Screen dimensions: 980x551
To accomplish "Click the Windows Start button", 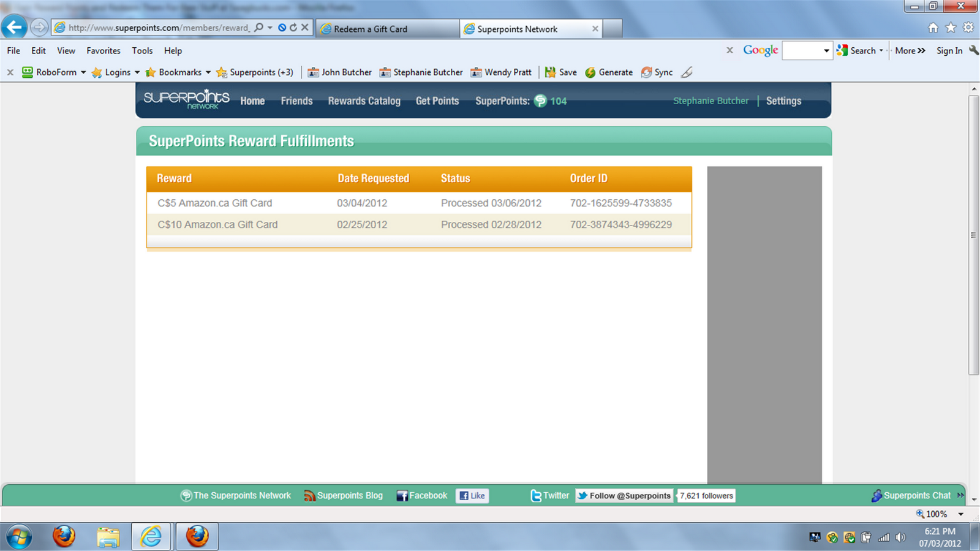I will coord(18,537).
